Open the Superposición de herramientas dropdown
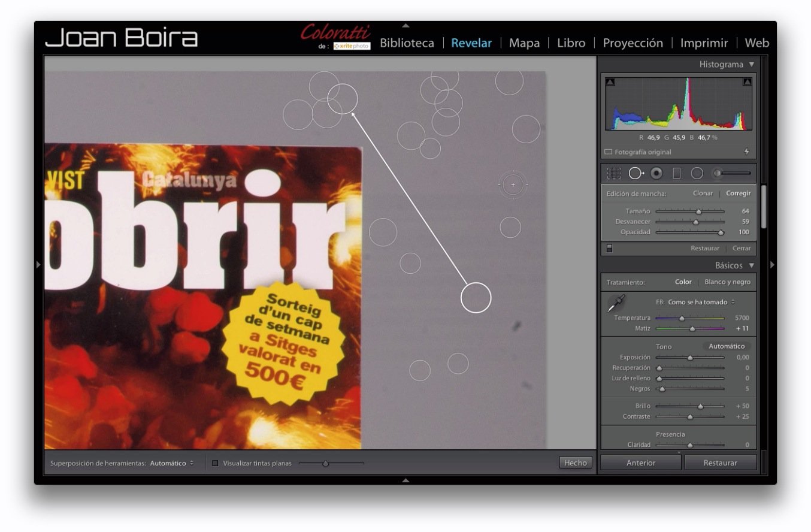Image resolution: width=811 pixels, height=532 pixels. [172, 463]
